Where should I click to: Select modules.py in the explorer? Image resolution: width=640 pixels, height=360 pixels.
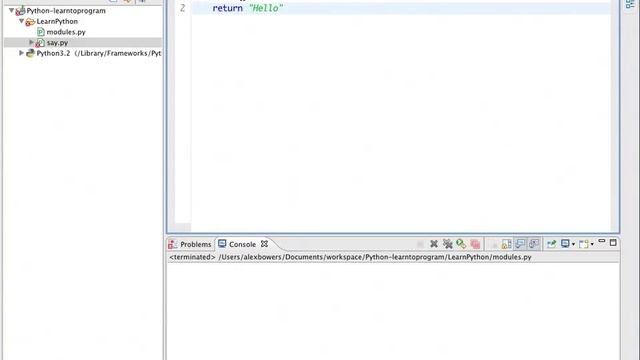click(66, 32)
